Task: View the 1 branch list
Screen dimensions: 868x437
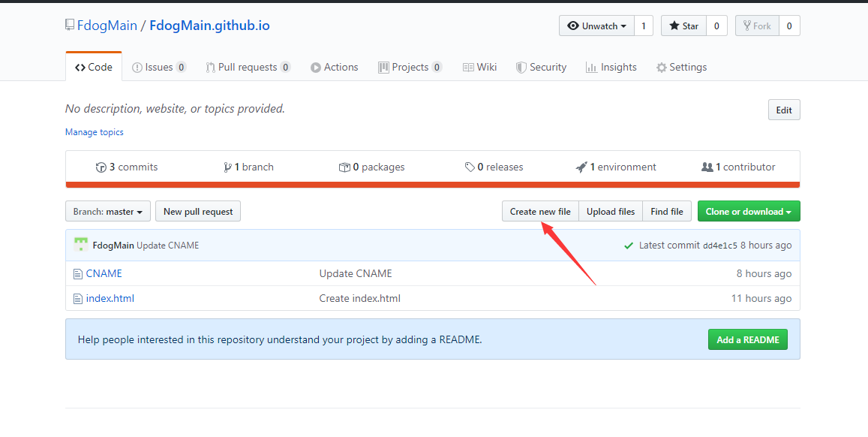Action: tap(248, 167)
